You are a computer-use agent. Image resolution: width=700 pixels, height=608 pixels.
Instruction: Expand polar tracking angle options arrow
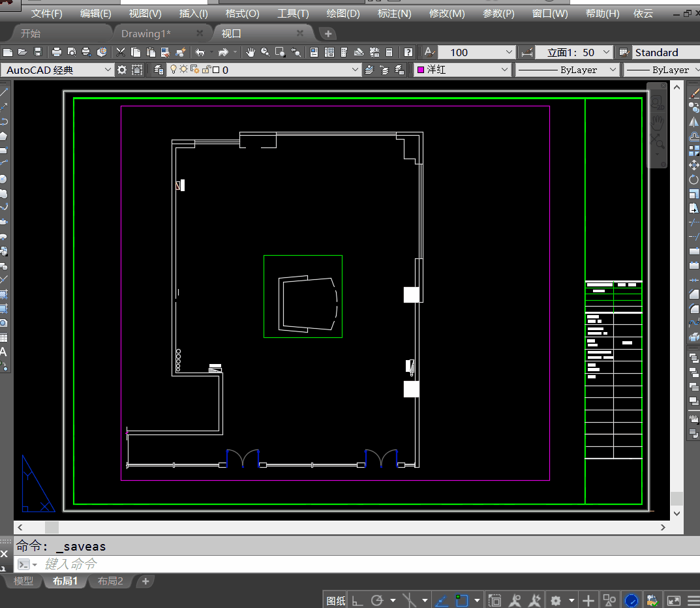point(393,601)
